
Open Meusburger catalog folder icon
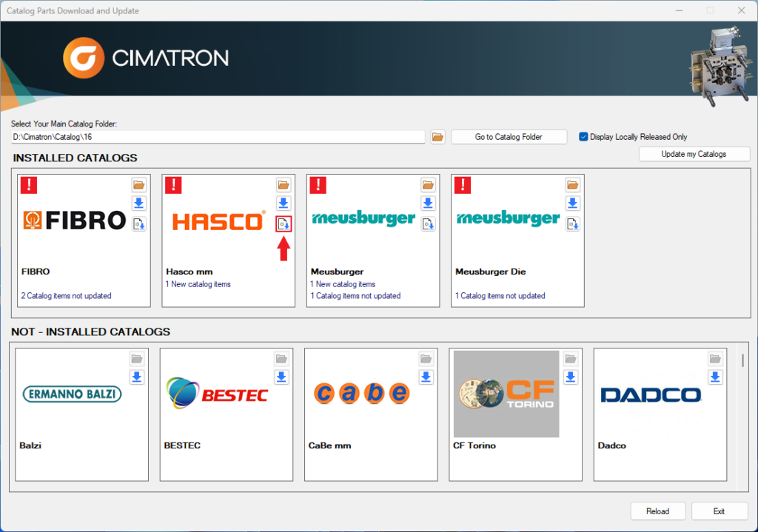click(428, 184)
